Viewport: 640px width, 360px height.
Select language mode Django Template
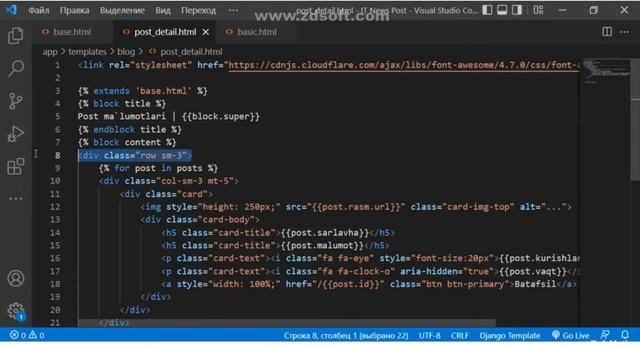pos(510,336)
